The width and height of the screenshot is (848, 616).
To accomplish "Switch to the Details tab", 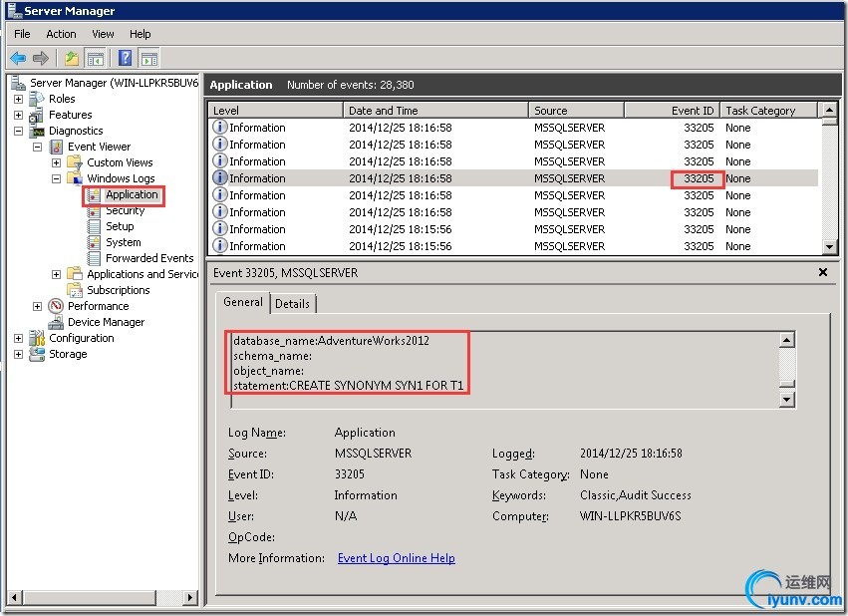I will 292,303.
